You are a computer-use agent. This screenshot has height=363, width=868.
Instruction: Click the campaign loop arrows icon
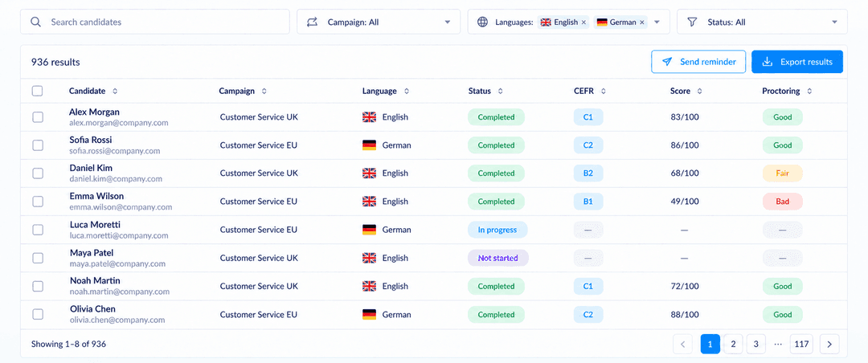[x=312, y=22]
